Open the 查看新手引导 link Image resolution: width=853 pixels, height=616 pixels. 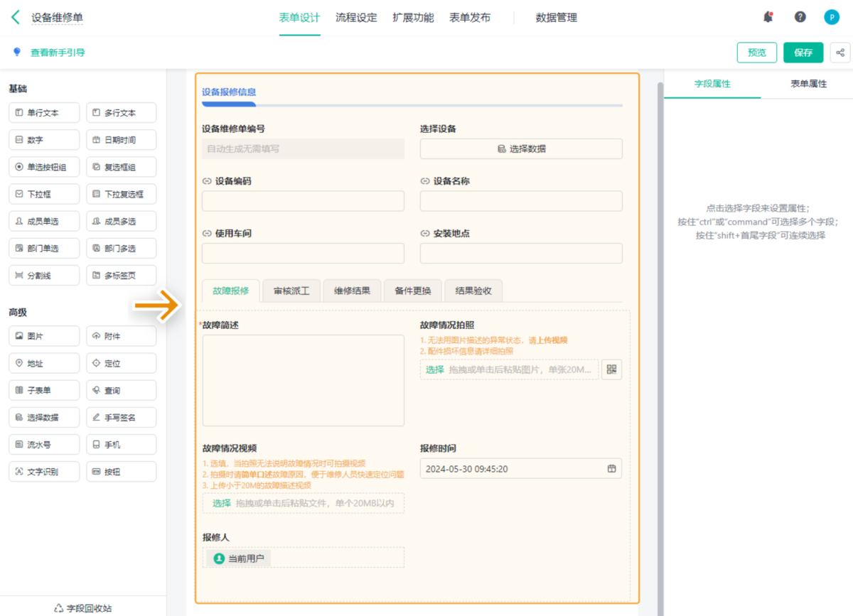pyautogui.click(x=57, y=53)
